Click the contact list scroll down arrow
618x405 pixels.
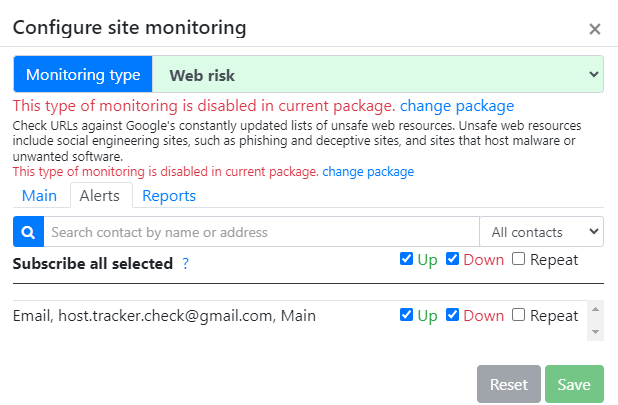(x=596, y=332)
